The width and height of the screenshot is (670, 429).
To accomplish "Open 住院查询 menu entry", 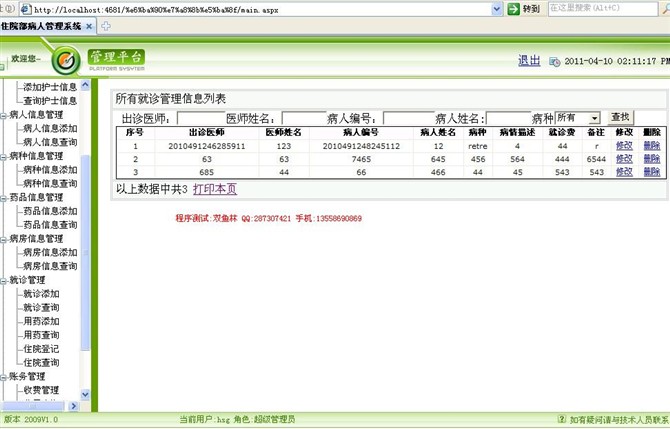I will point(41,362).
